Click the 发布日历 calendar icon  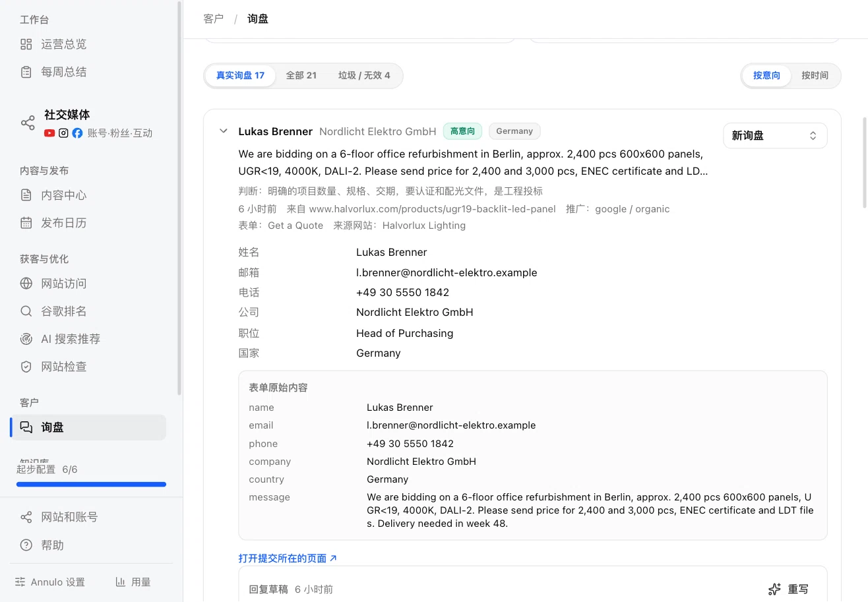coord(26,223)
